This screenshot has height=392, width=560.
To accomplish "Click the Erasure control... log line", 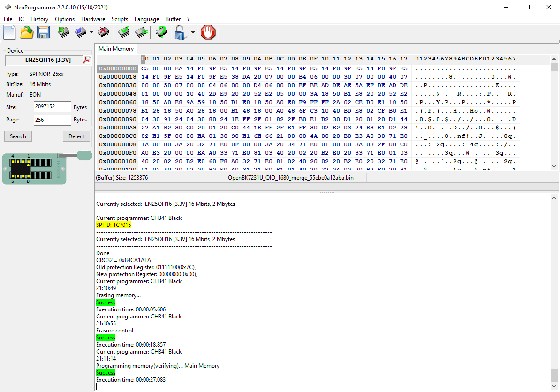I will coord(117,331).
